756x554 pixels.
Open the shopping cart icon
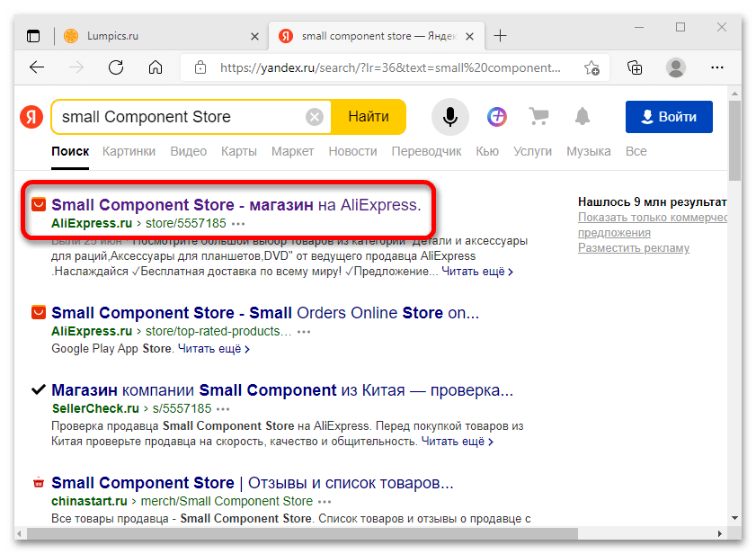click(538, 117)
